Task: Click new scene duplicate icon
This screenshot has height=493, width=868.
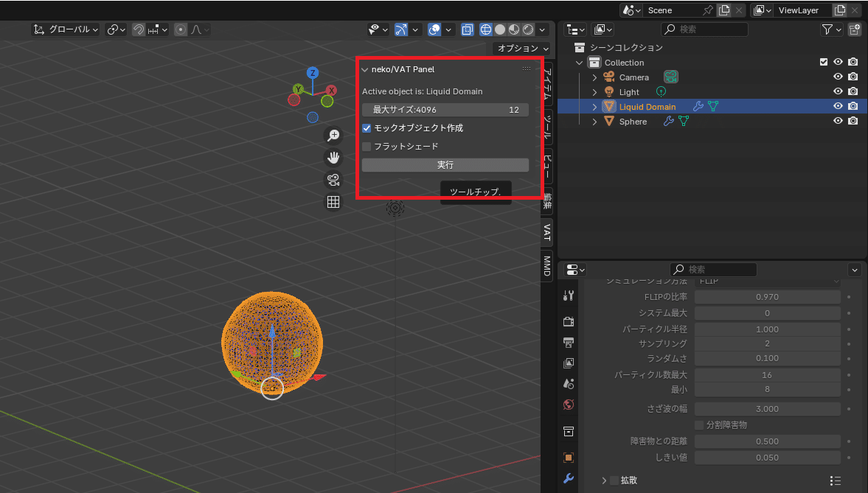Action: click(724, 10)
